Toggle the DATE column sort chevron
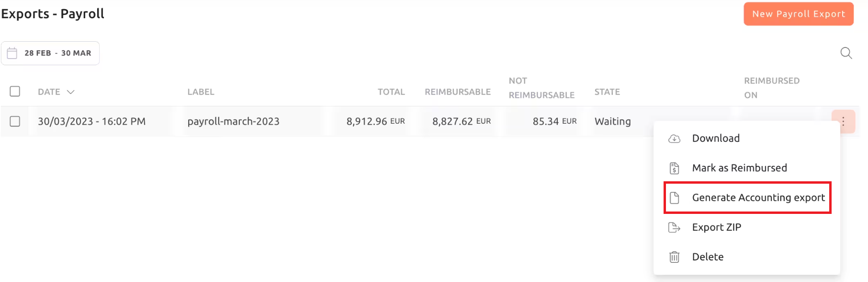Screen dimensions: 868x282 coord(71,92)
